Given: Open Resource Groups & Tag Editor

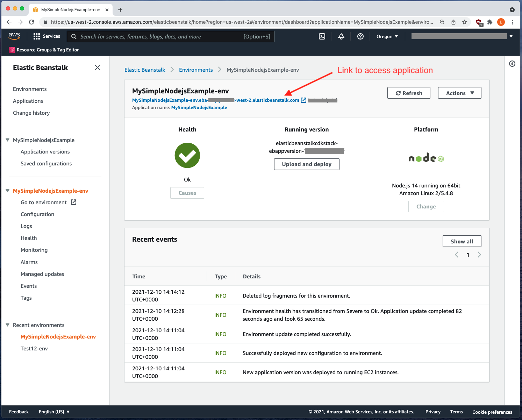Looking at the screenshot, I should (44, 50).
